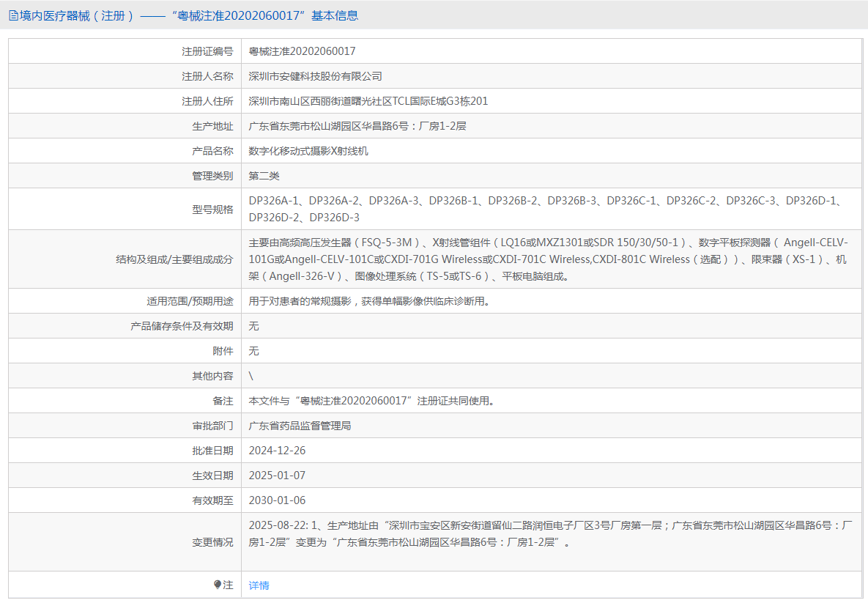
Task: Click the 其他内容 label
Action: point(212,376)
